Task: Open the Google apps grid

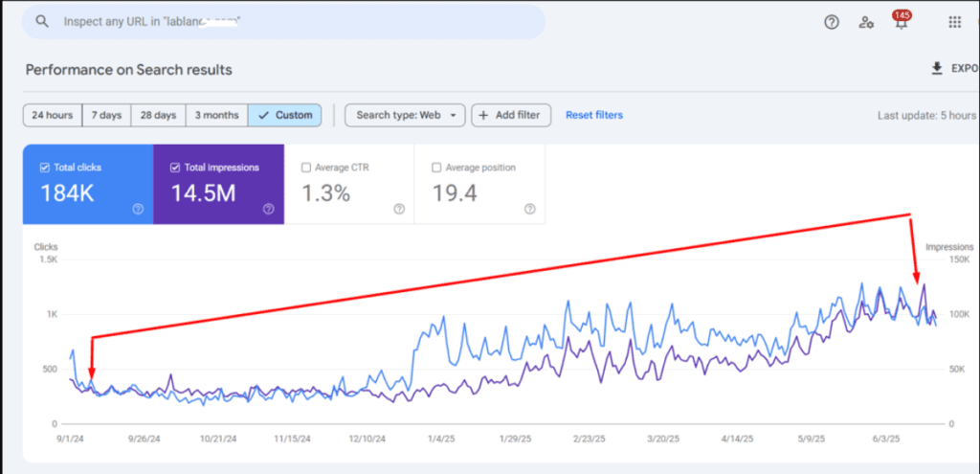Action: pyautogui.click(x=954, y=22)
